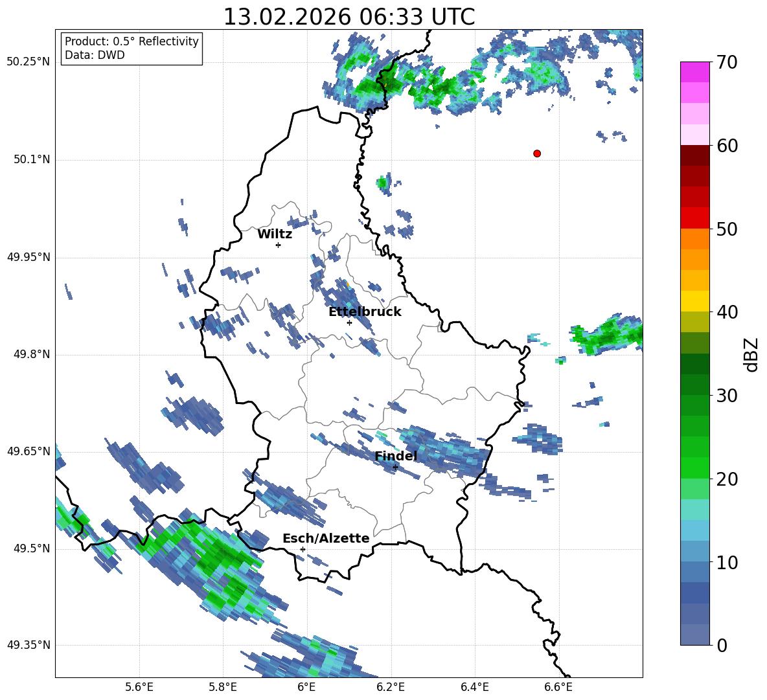Click the 6.6°E longitude label

pos(558,687)
